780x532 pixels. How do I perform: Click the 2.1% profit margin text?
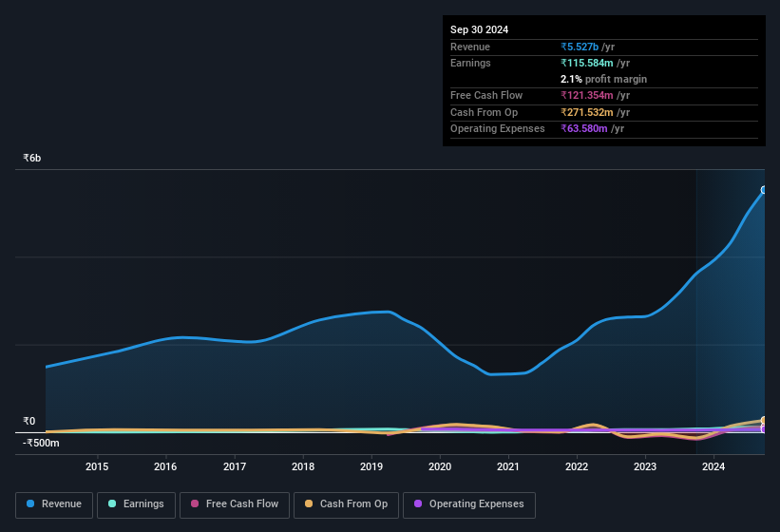[603, 79]
